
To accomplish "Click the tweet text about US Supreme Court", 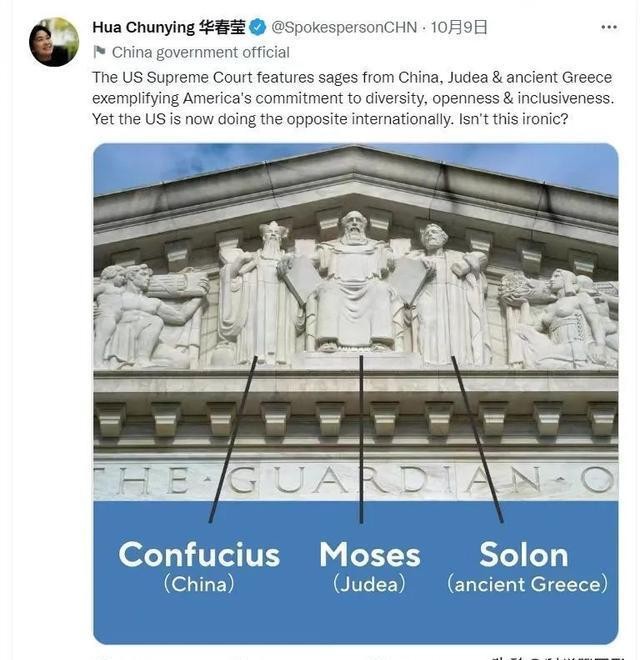I will click(x=353, y=98).
